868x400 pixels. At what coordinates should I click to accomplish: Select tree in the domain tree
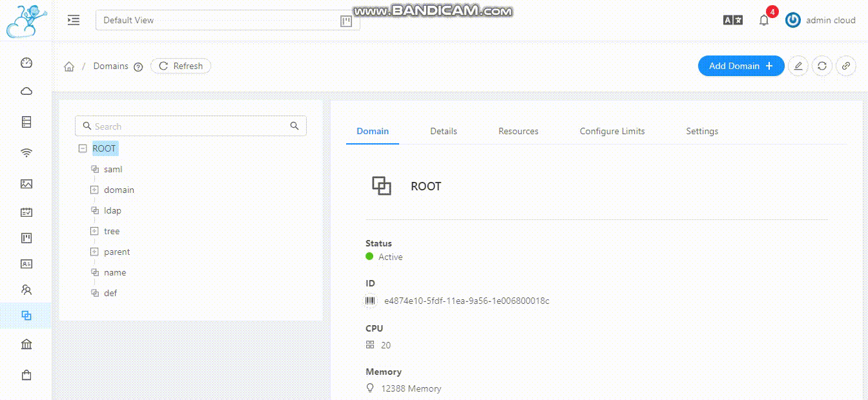(x=112, y=231)
